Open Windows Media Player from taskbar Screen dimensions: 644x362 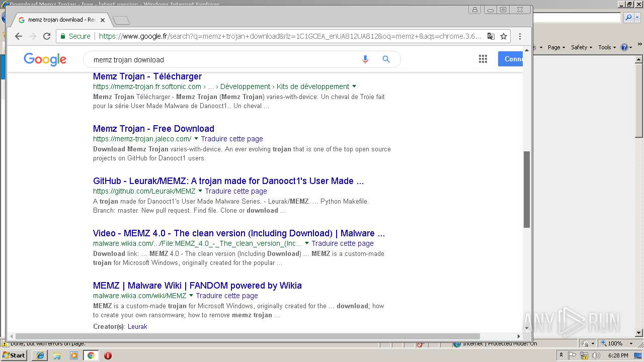coord(74,355)
